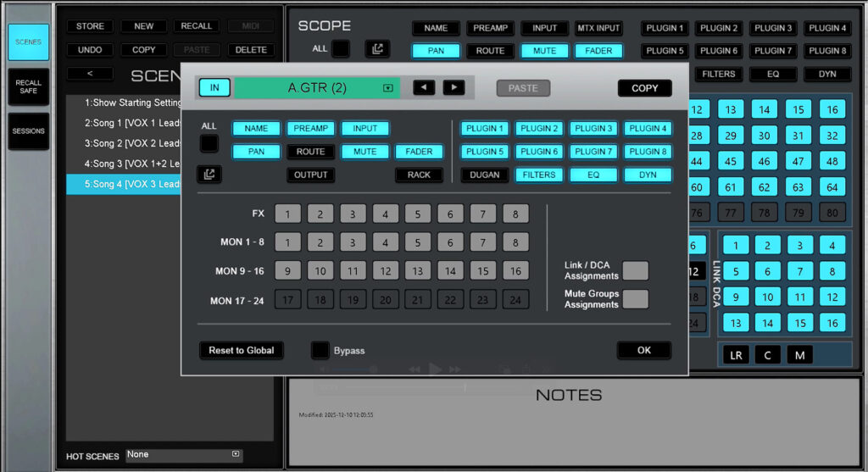This screenshot has height=472, width=868.
Task: Go to previous channel with the left arrow
Action: [424, 87]
